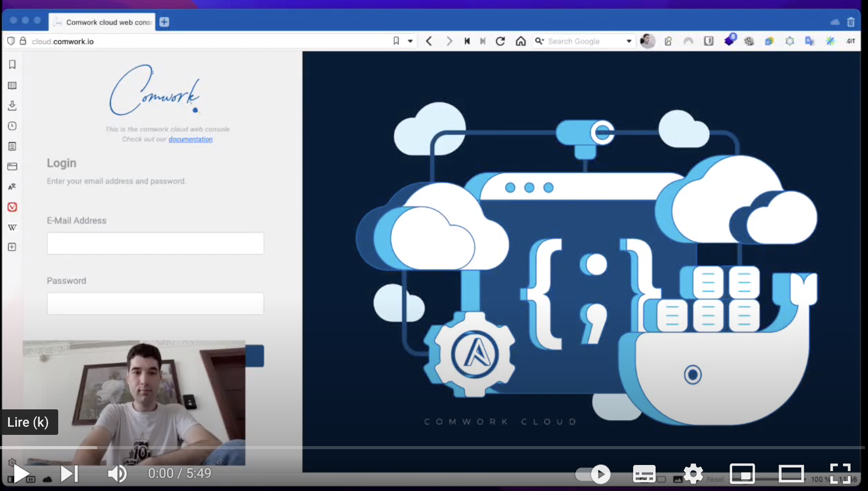This screenshot has width=868, height=491.
Task: Switch to theater mode view
Action: point(791,474)
